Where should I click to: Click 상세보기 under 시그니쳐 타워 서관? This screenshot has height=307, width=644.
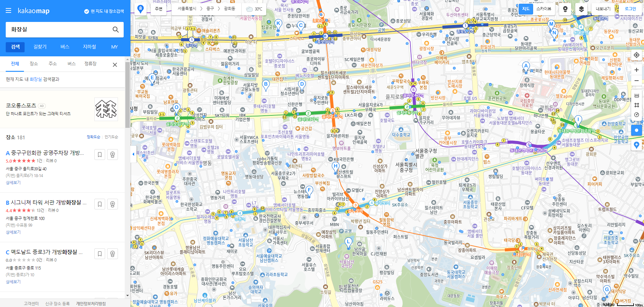tap(13, 232)
